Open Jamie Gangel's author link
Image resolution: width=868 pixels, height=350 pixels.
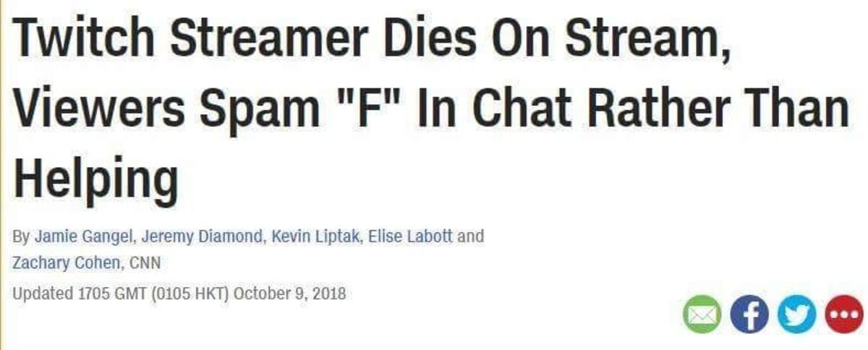tap(84, 236)
